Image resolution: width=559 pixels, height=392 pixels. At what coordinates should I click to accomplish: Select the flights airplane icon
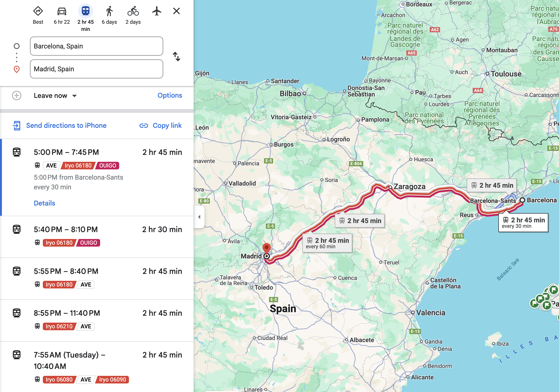coord(157,11)
